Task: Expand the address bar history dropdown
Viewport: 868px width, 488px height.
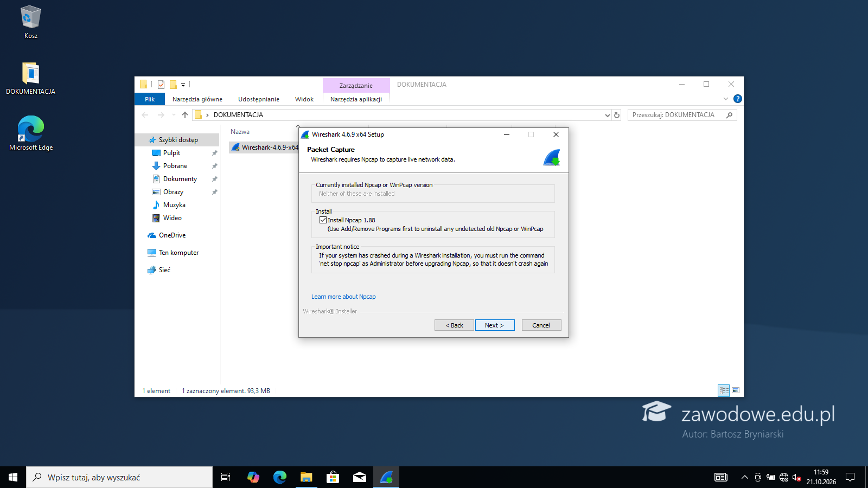Action: (607, 115)
